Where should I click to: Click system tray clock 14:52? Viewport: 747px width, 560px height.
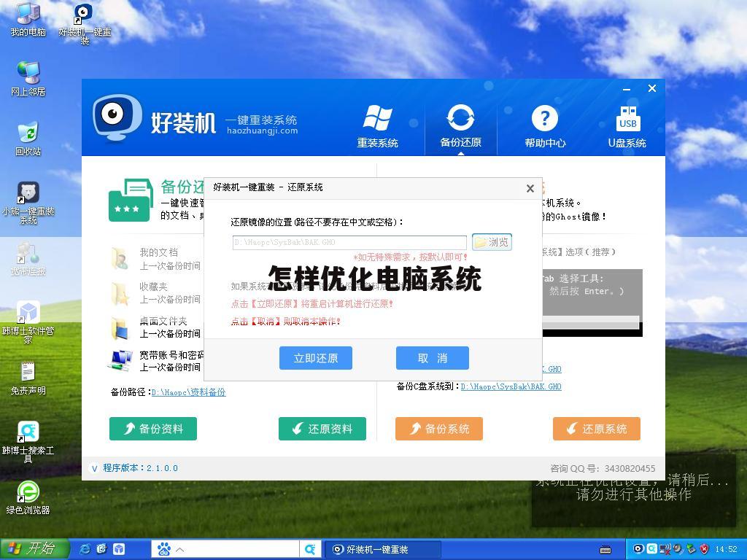726,549
